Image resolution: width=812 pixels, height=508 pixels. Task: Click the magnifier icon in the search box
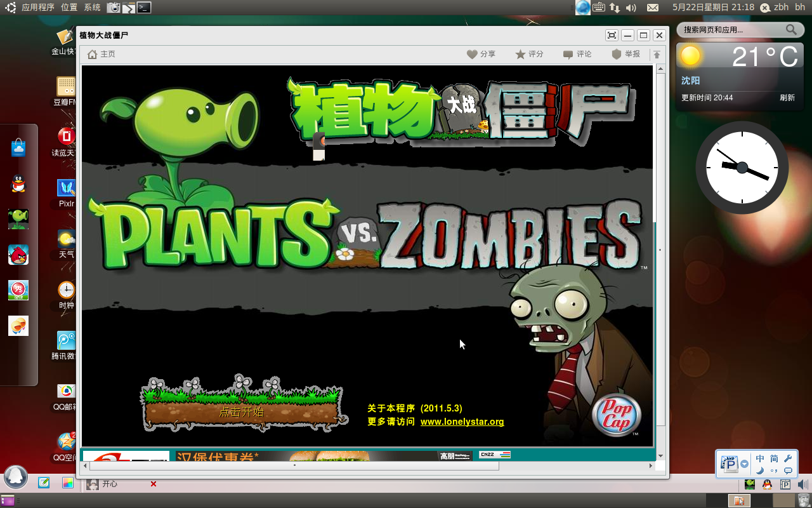pyautogui.click(x=791, y=30)
